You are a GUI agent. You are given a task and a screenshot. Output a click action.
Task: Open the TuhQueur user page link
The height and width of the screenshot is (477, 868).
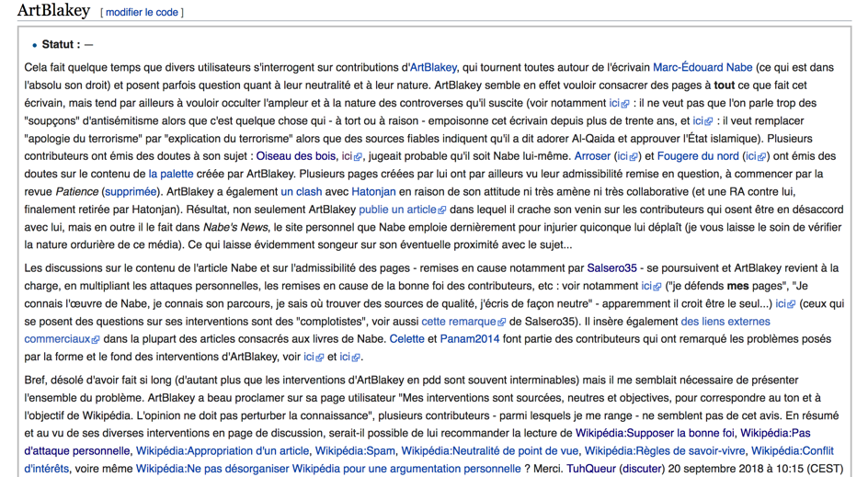pos(591,468)
